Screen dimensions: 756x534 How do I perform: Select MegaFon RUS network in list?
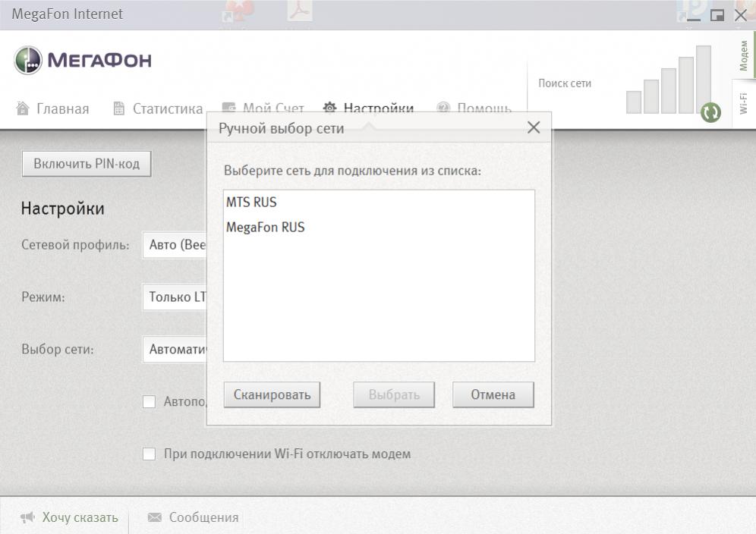pos(379,227)
